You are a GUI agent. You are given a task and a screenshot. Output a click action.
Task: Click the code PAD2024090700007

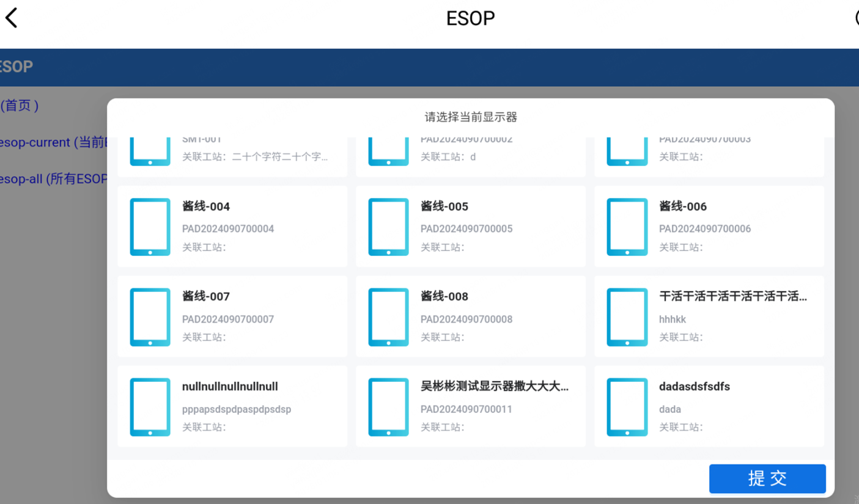[x=228, y=320]
